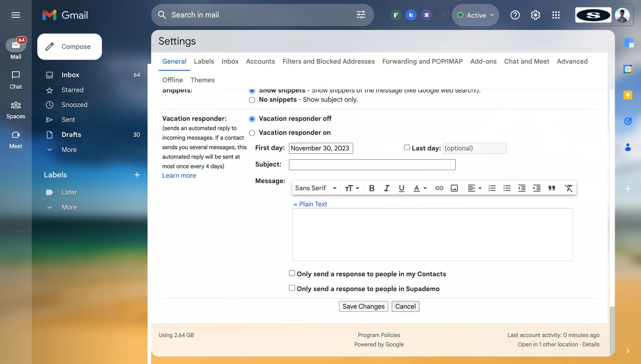Expand the Active status dropdown

click(x=476, y=15)
